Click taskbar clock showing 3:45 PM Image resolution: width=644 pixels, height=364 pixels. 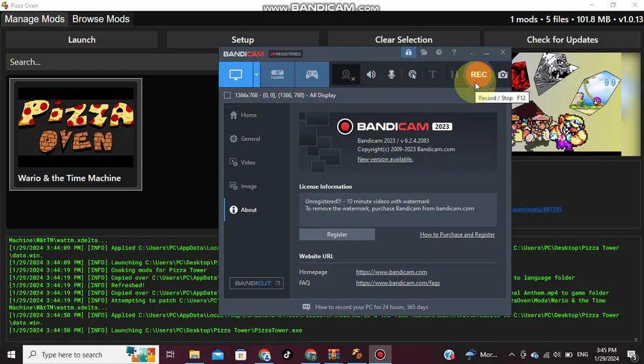pos(607,355)
